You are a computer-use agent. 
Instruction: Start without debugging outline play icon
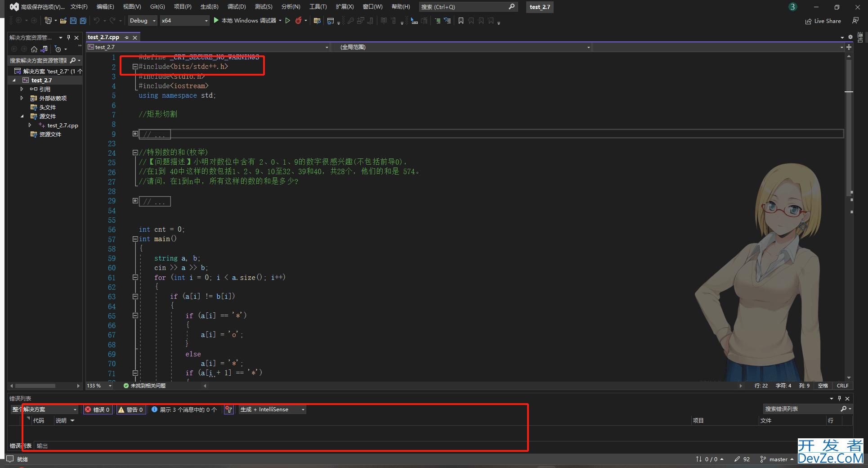tap(288, 21)
